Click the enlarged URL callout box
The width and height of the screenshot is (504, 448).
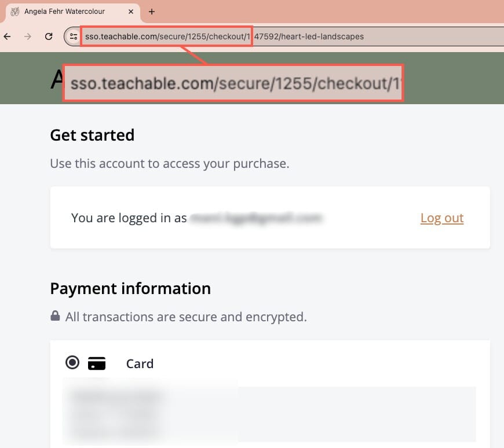point(233,83)
